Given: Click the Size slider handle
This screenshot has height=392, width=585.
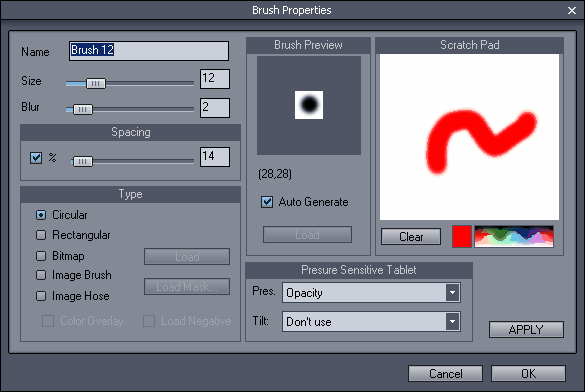Looking at the screenshot, I should tap(96, 83).
